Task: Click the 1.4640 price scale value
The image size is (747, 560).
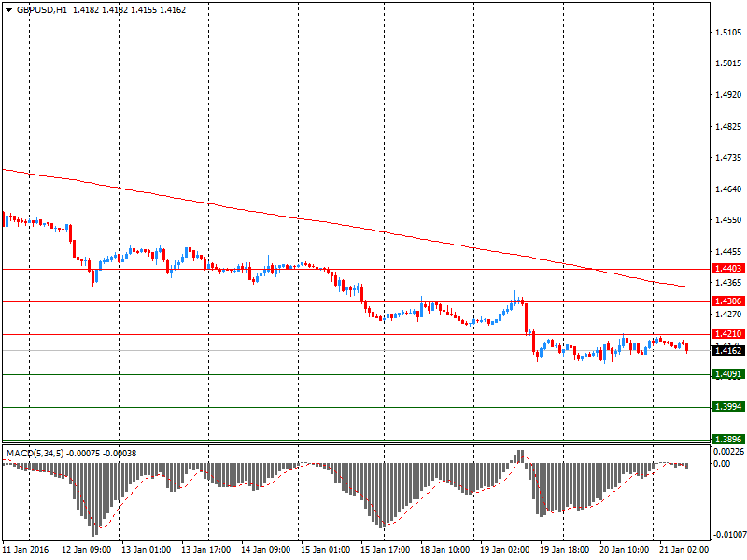Action: (x=728, y=189)
